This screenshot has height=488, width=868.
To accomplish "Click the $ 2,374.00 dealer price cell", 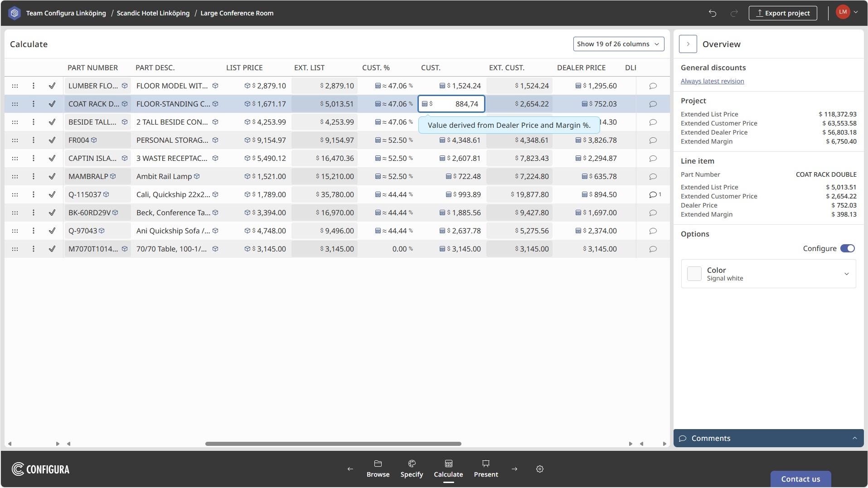I will click(587, 231).
